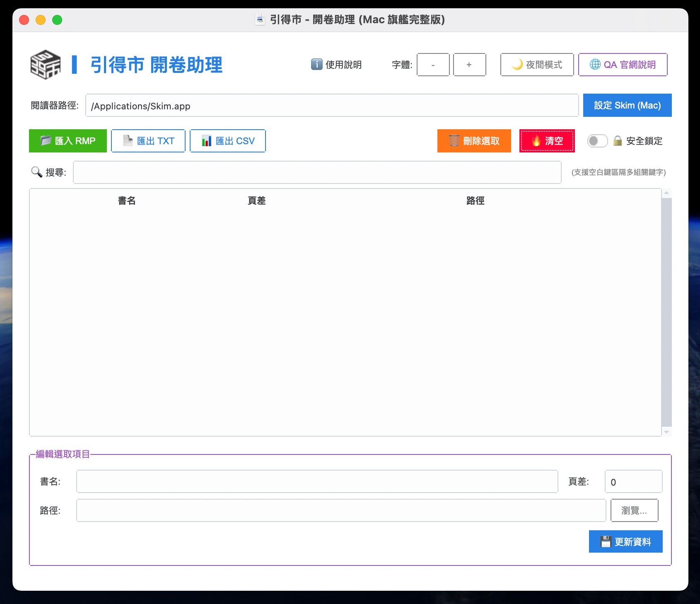The height and width of the screenshot is (604, 700).
Task: Click the 清空 fire button
Action: [547, 141]
